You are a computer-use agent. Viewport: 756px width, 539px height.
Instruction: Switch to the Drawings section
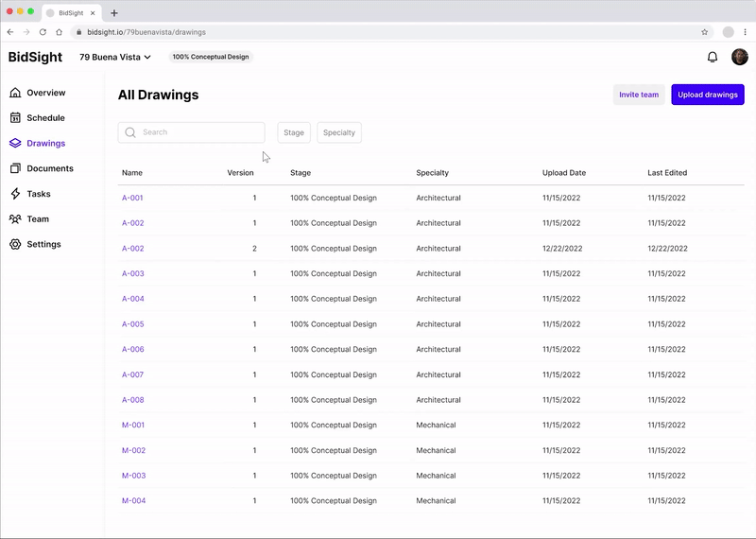[x=45, y=144]
